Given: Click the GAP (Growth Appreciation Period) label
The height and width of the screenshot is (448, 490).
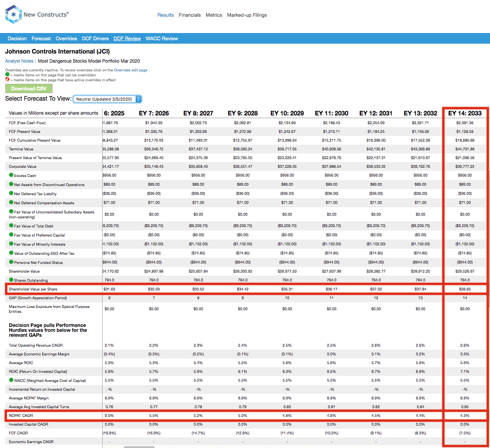Looking at the screenshot, I should tap(38, 298).
